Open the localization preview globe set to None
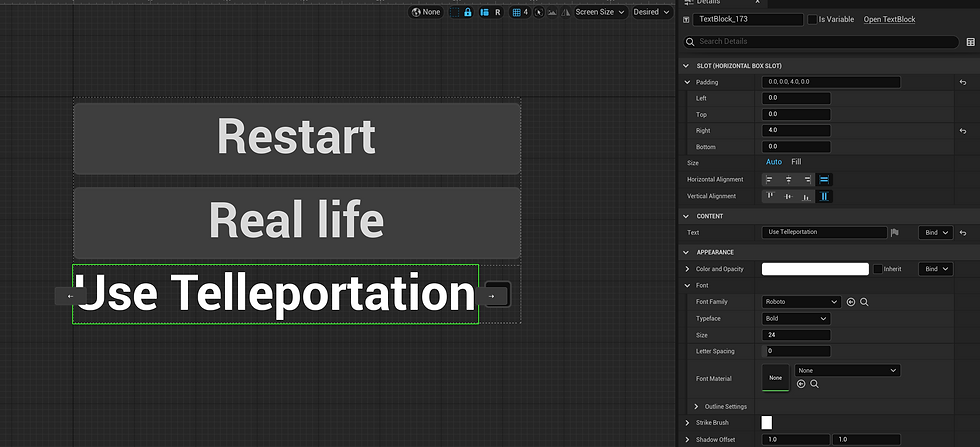Viewport: 980px width, 447px height. click(x=426, y=12)
